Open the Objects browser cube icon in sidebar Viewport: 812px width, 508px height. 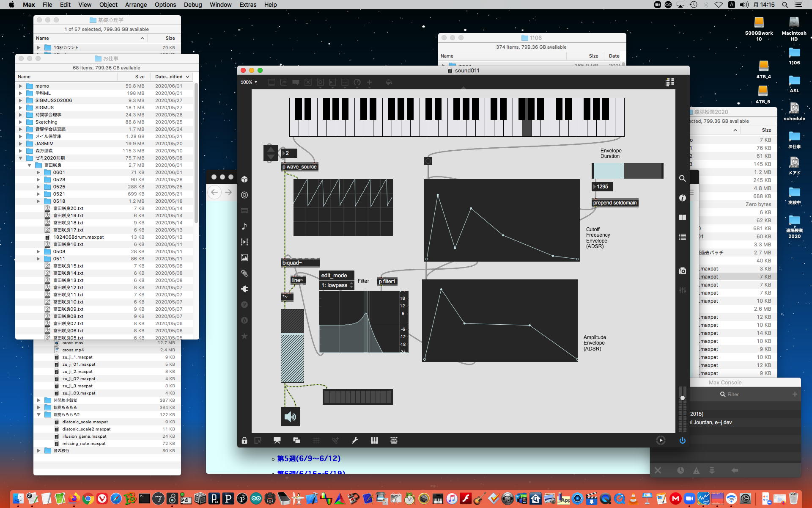(x=244, y=179)
